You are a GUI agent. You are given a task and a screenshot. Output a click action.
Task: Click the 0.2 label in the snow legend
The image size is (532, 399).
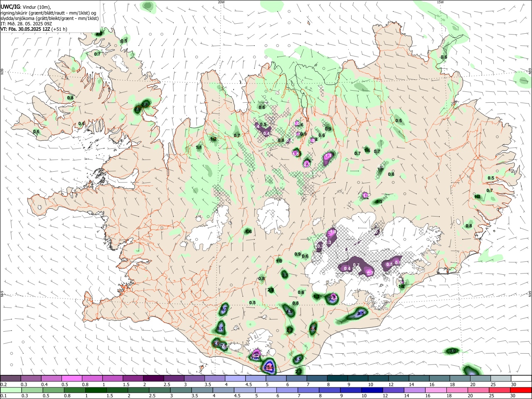3,384
